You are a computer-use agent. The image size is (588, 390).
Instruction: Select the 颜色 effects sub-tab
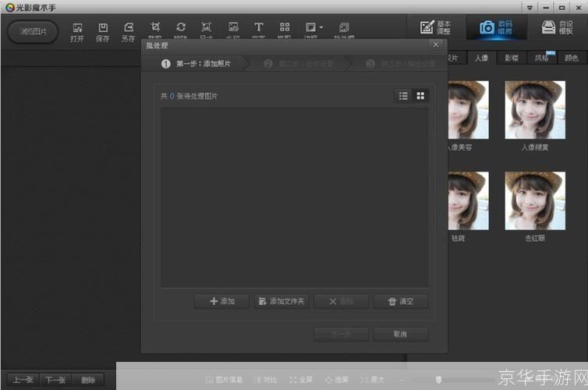(572, 58)
